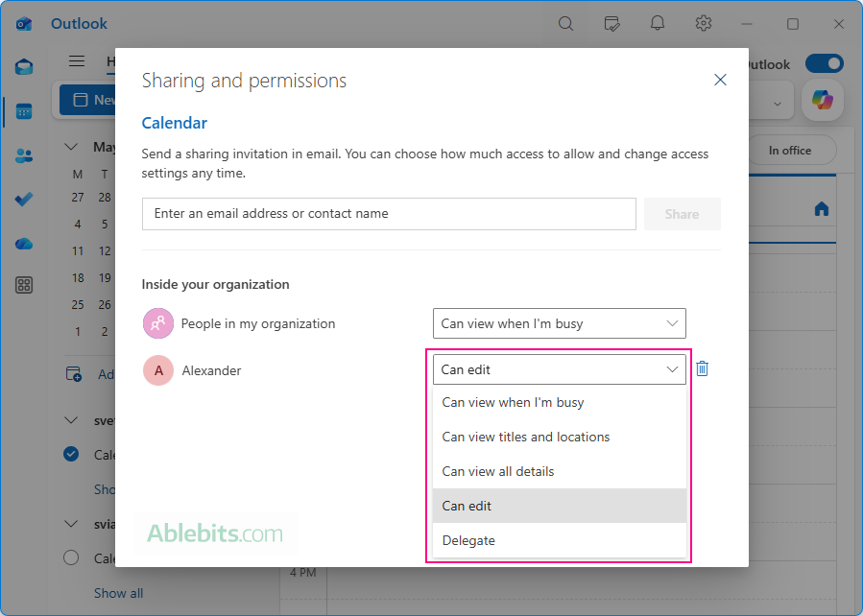Screen dimensions: 863x616
Task: Select day 27 in mini calendar
Action: [78, 197]
